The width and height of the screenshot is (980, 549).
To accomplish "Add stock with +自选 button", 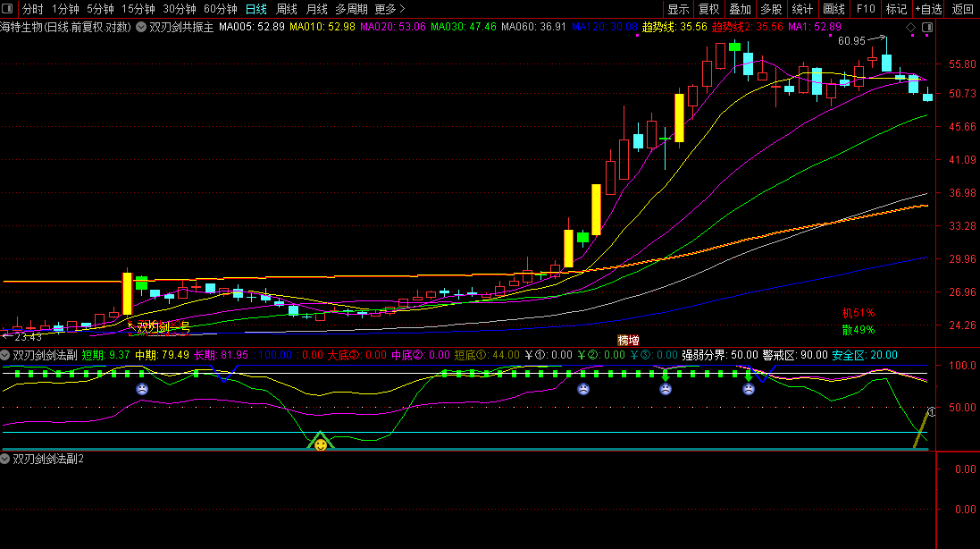I will click(928, 9).
